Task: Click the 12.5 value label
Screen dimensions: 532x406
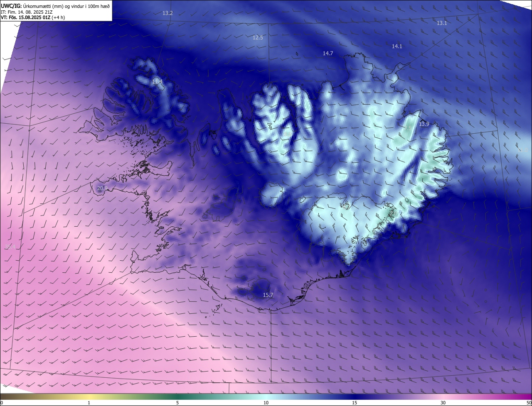Action: 258,38
